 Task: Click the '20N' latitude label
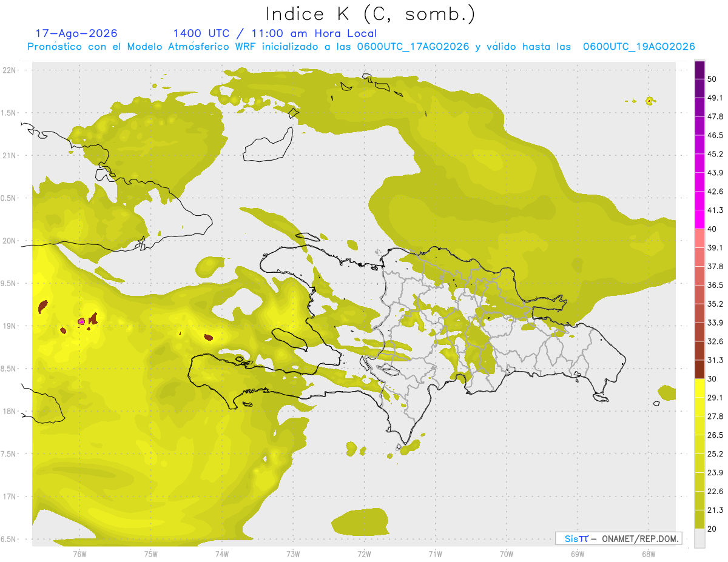pos(10,241)
